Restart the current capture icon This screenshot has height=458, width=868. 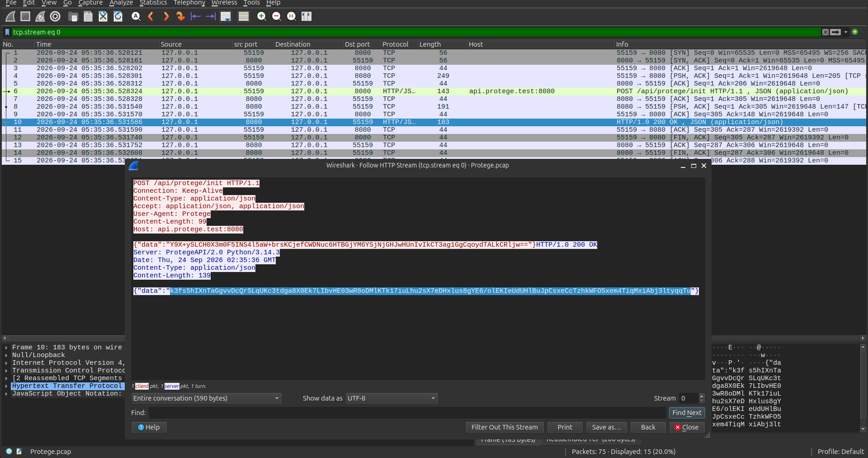40,17
